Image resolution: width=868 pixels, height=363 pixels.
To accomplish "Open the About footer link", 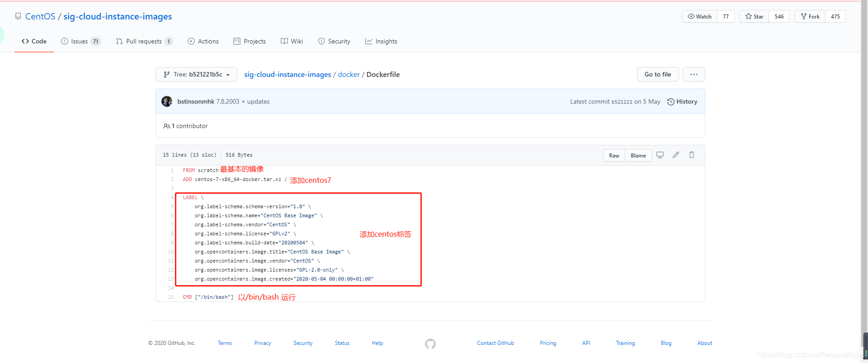I will (705, 343).
